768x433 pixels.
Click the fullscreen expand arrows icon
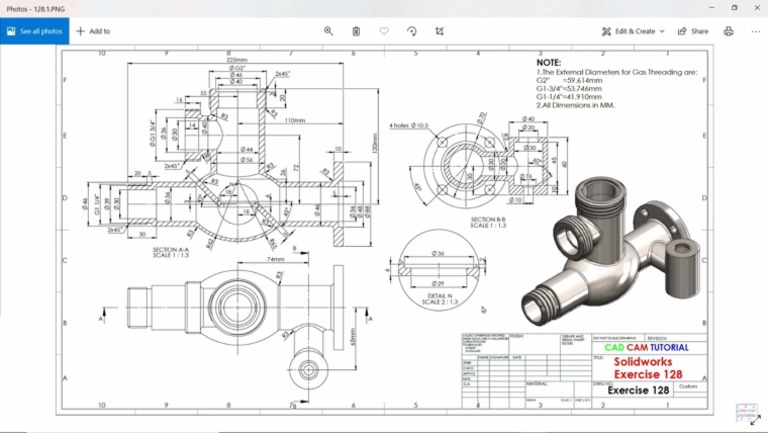pos(756,420)
